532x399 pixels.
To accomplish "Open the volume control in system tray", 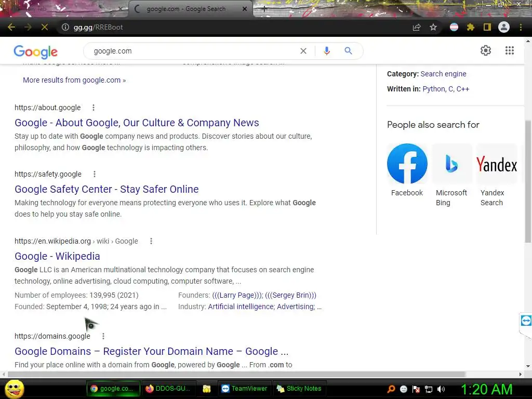I will click(441, 389).
